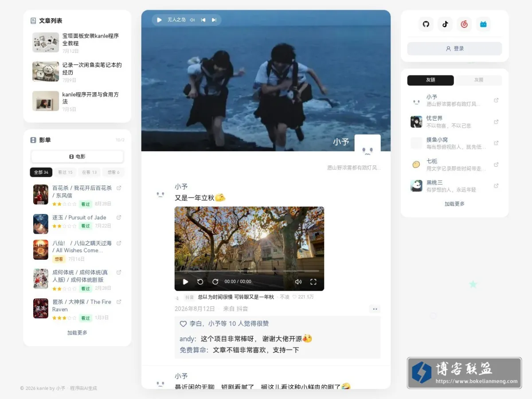Play the embedded autumn video
Viewport: 532px width, 399px height.
coord(186,282)
